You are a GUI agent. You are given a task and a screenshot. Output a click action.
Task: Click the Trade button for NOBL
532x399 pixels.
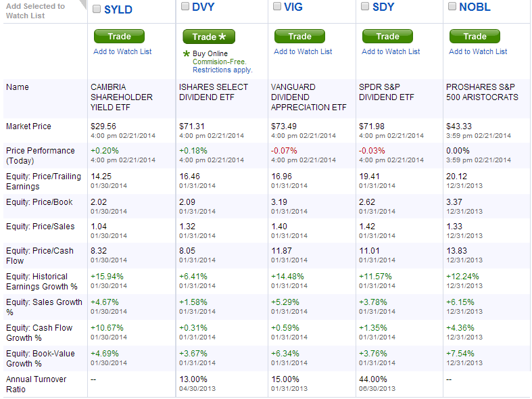tap(475, 37)
